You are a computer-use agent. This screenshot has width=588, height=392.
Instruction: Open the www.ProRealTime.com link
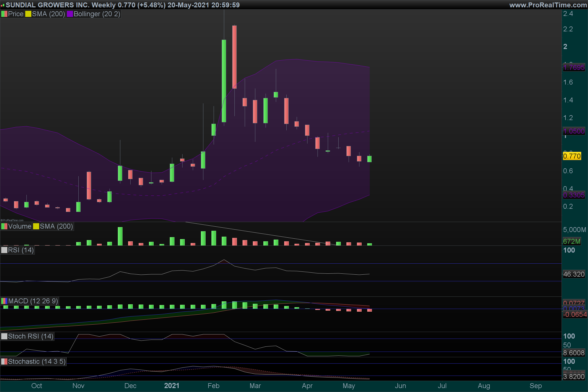(x=548, y=5)
